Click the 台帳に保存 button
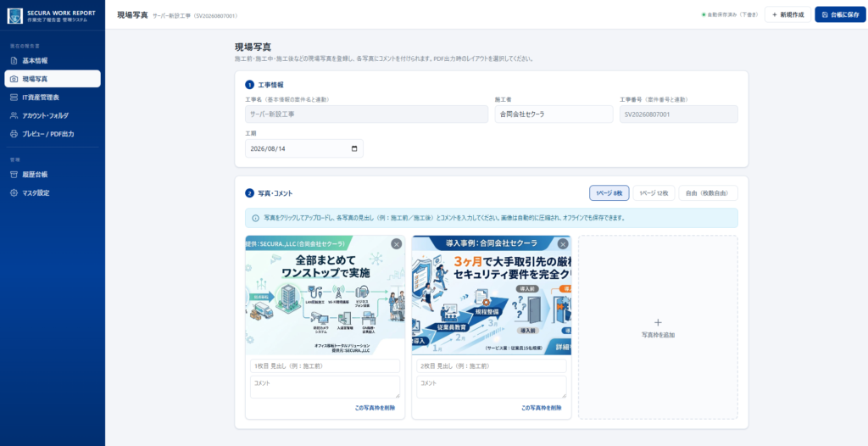 pos(840,14)
